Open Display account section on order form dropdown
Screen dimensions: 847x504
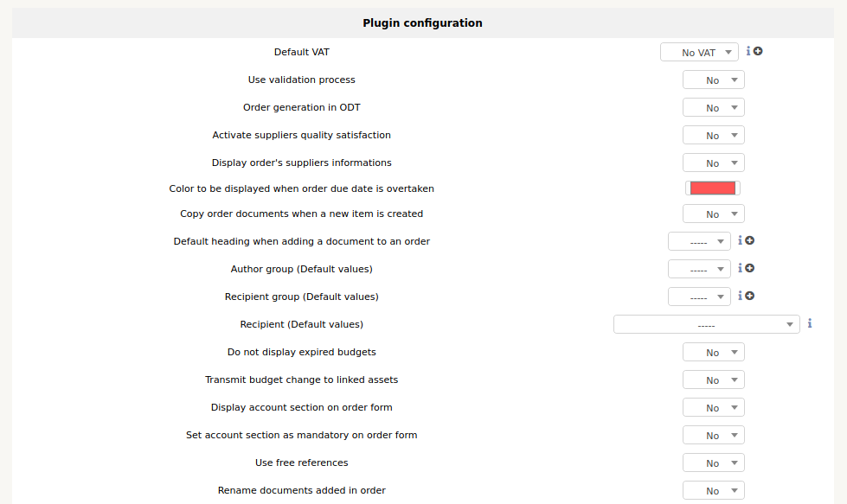pos(713,408)
